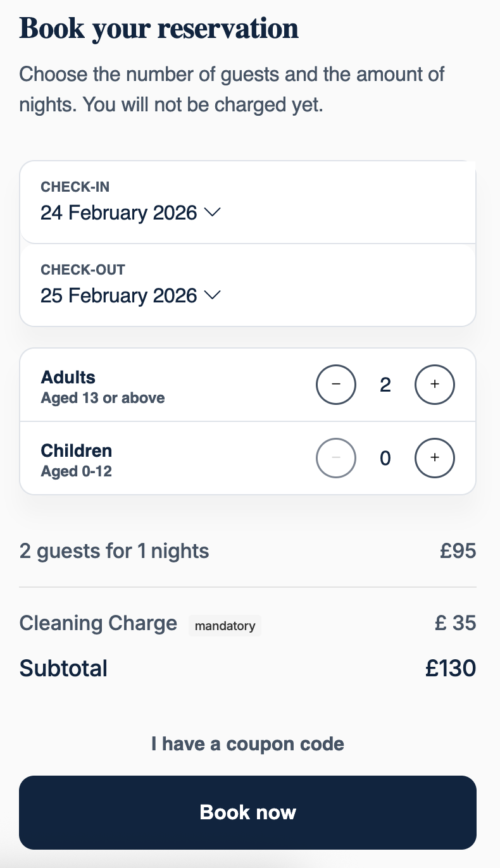Click the "2 guests for 1 nights" line
500x868 pixels.
[114, 551]
